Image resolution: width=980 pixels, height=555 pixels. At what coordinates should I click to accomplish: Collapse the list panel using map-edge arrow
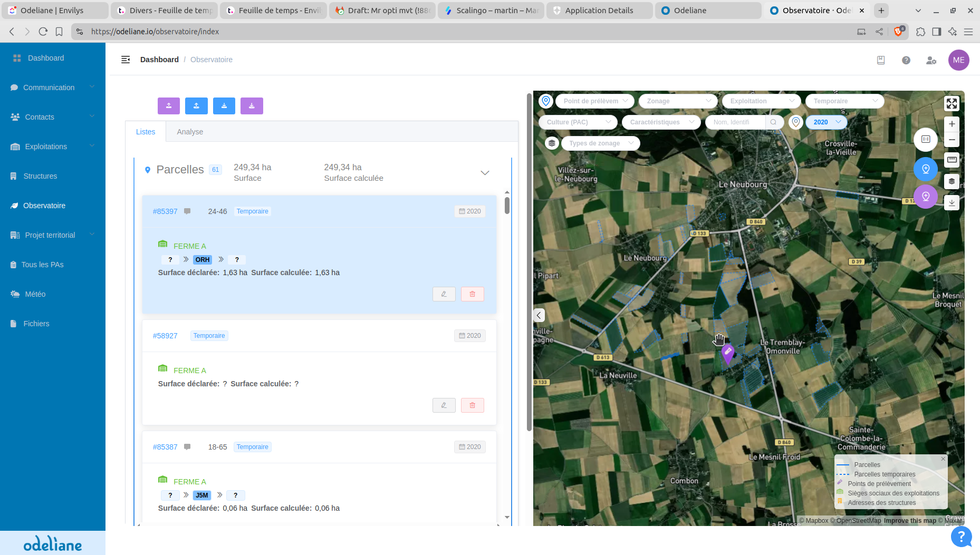click(539, 316)
